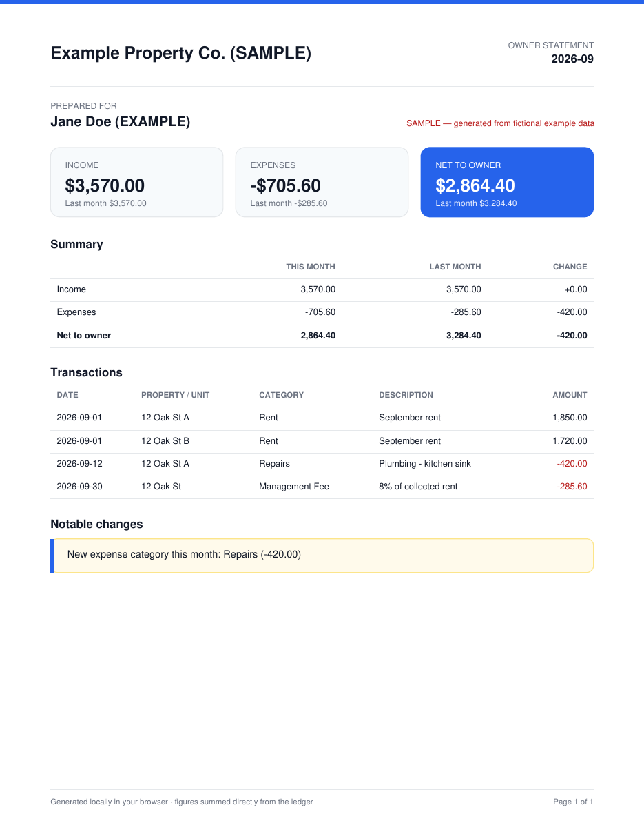Image resolution: width=644 pixels, height=834 pixels.
Task: Click the 1,720.00 rent amount
Action: coord(570,441)
